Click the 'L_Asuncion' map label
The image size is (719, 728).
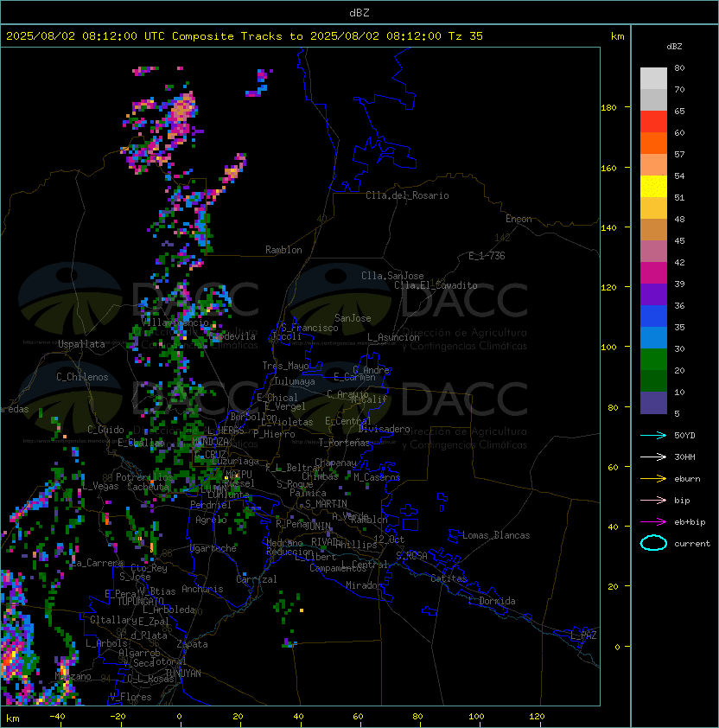pyautogui.click(x=393, y=337)
